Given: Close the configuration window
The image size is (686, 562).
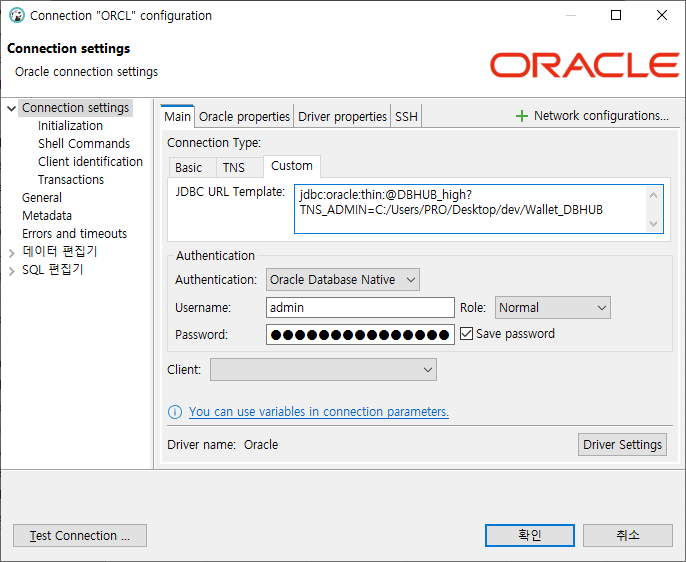Looking at the screenshot, I should click(x=662, y=15).
